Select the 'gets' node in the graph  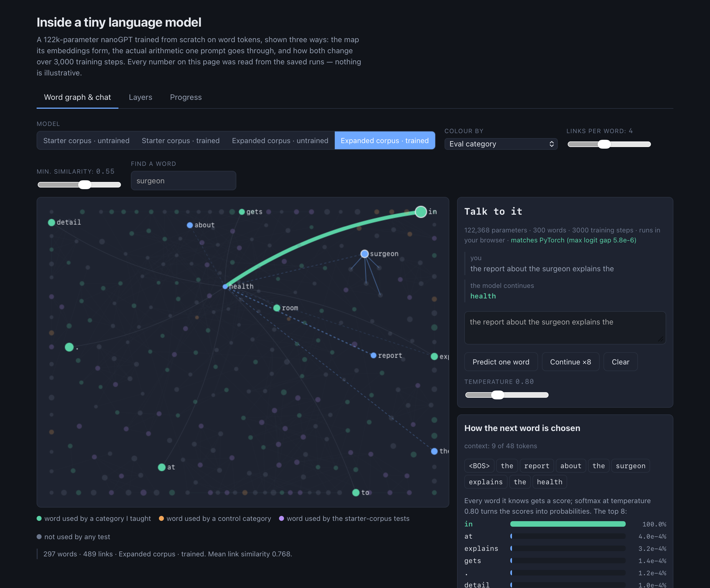point(242,212)
